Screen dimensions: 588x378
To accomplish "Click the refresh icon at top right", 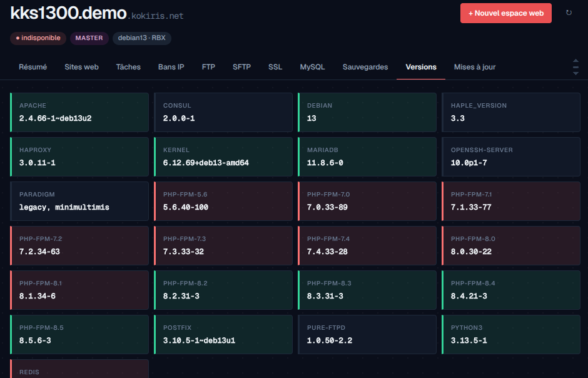I will [x=569, y=13].
